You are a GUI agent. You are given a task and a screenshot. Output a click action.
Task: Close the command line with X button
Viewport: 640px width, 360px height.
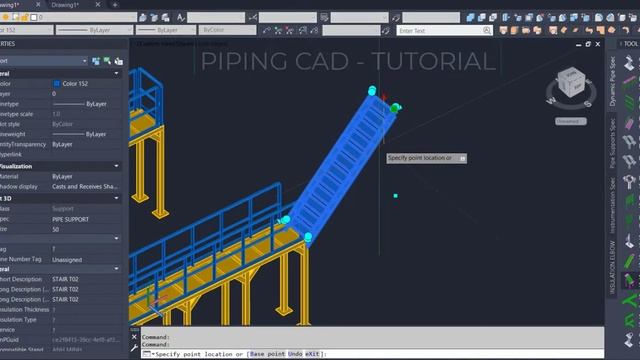(134, 337)
